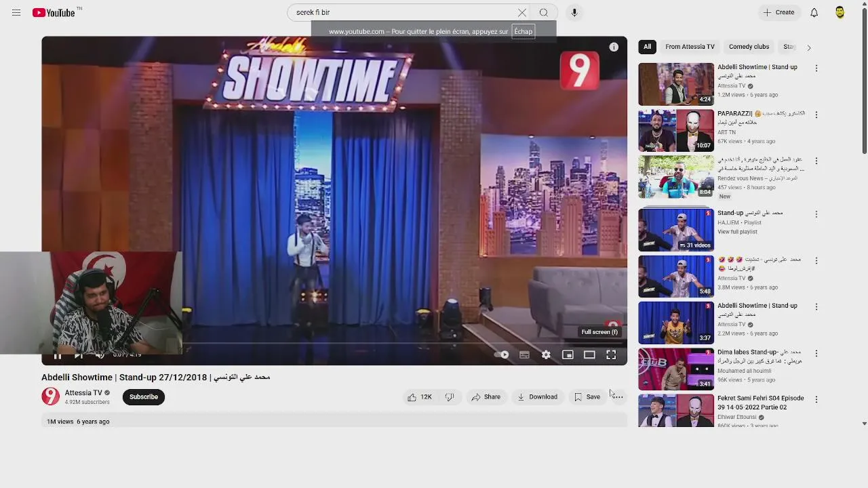Viewport: 868px width, 488px height.
Task: Open the Rendez vous News video thumbnail
Action: click(676, 177)
